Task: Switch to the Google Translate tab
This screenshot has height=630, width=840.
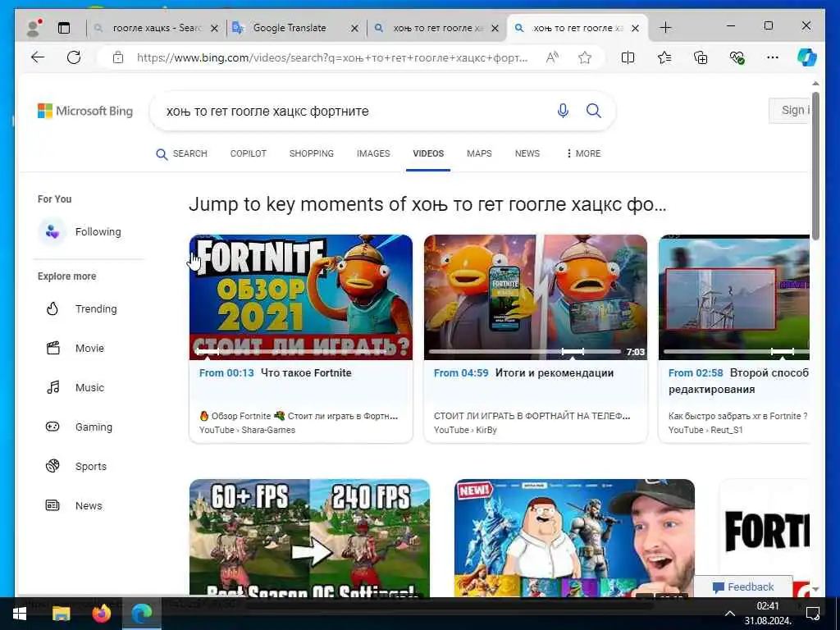Action: [x=290, y=28]
